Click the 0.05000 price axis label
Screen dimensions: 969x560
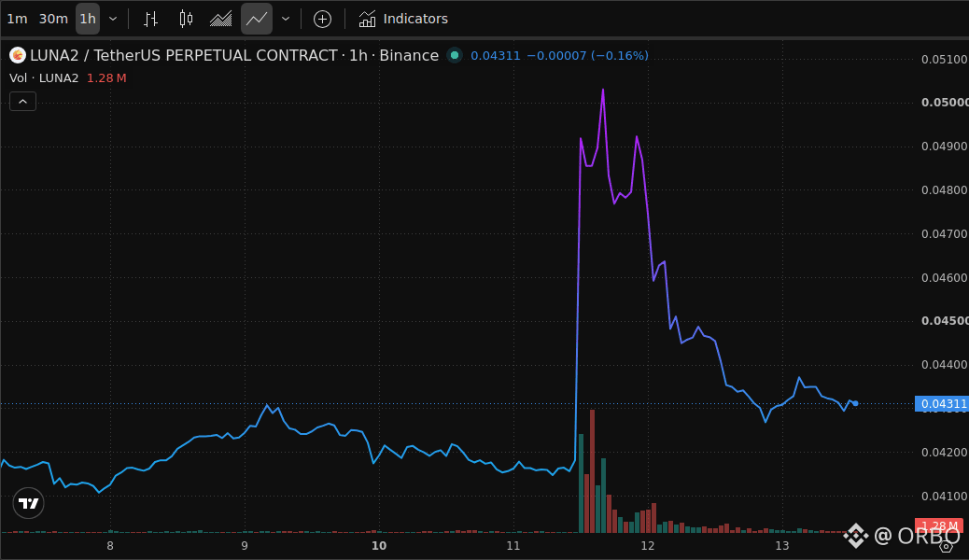click(x=945, y=103)
